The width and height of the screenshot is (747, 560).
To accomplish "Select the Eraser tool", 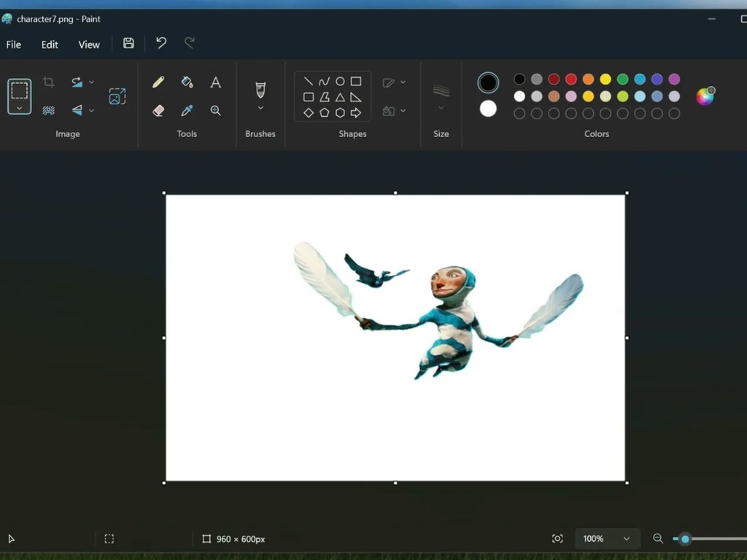I will coord(158,111).
